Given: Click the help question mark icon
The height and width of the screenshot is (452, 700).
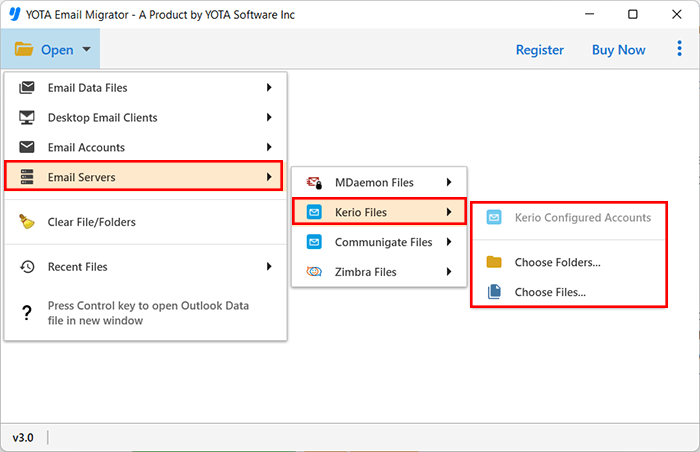Looking at the screenshot, I should [x=27, y=313].
